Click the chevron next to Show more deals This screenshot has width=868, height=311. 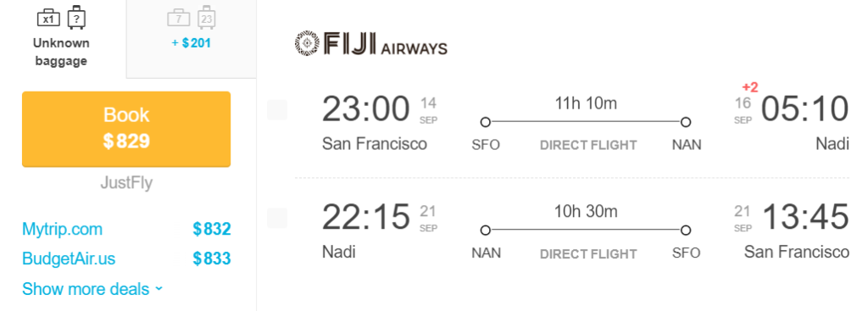pyautogui.click(x=159, y=289)
